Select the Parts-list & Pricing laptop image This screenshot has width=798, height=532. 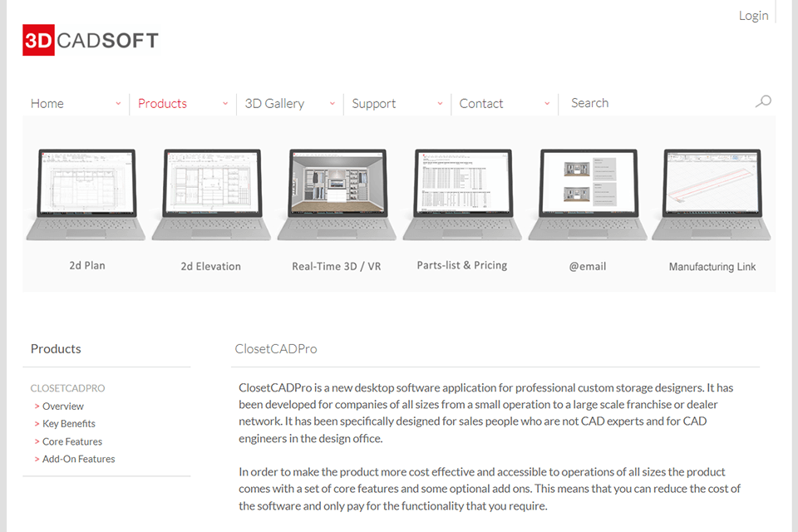coord(462,194)
